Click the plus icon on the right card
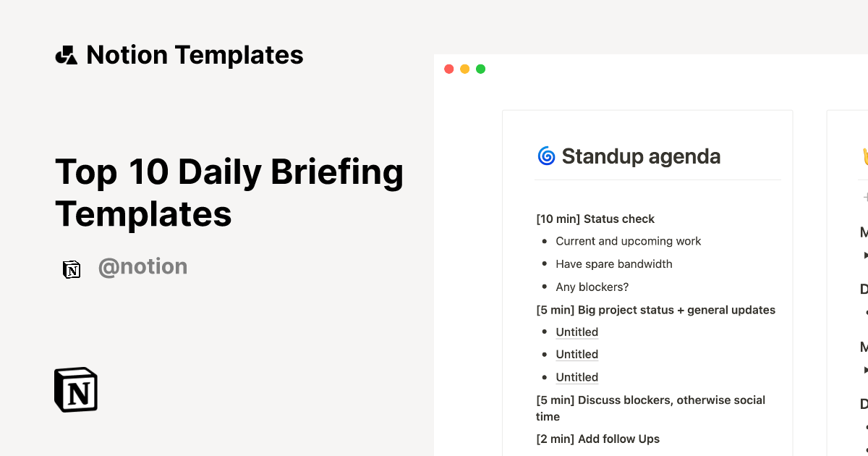 click(x=864, y=197)
